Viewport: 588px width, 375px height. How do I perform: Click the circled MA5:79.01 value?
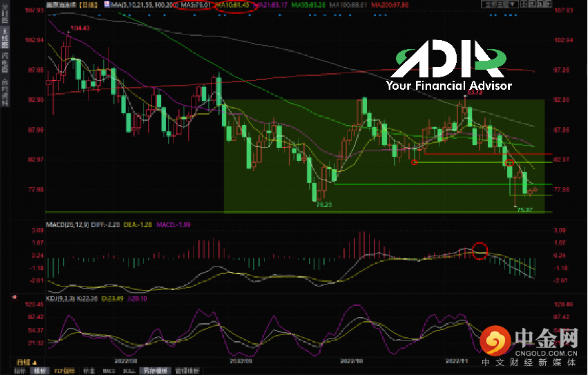point(194,5)
